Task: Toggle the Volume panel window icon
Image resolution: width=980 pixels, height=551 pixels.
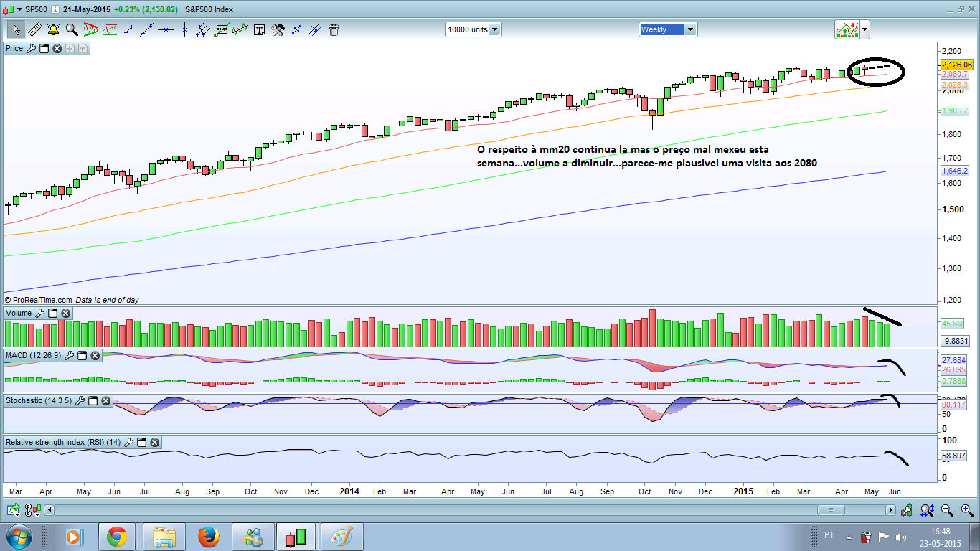Action: [52, 313]
